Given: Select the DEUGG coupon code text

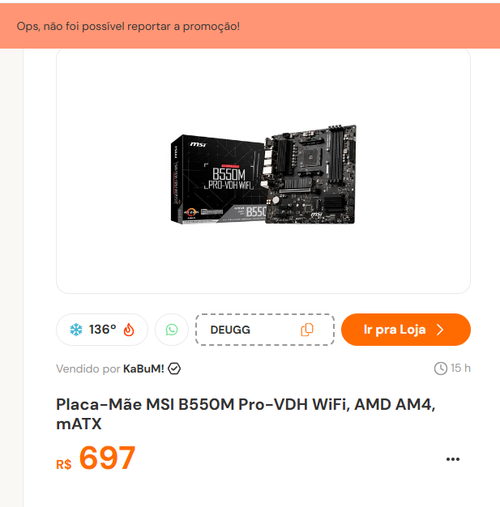Looking at the screenshot, I should (230, 330).
